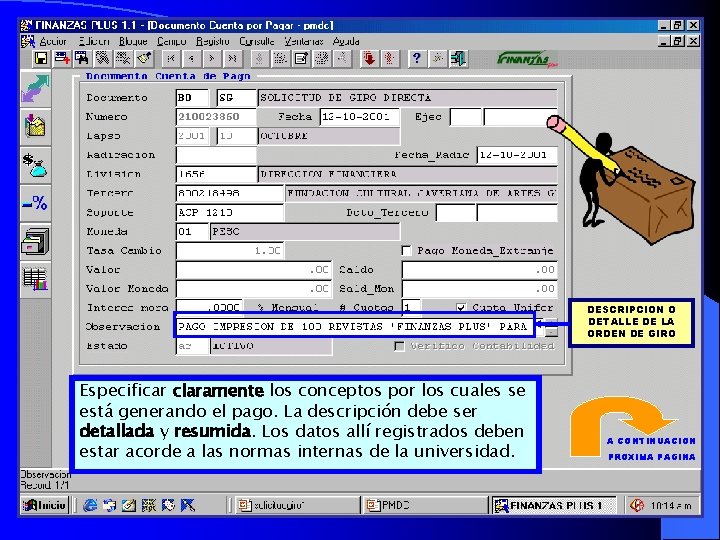Click the wand icon next to help

437,59
